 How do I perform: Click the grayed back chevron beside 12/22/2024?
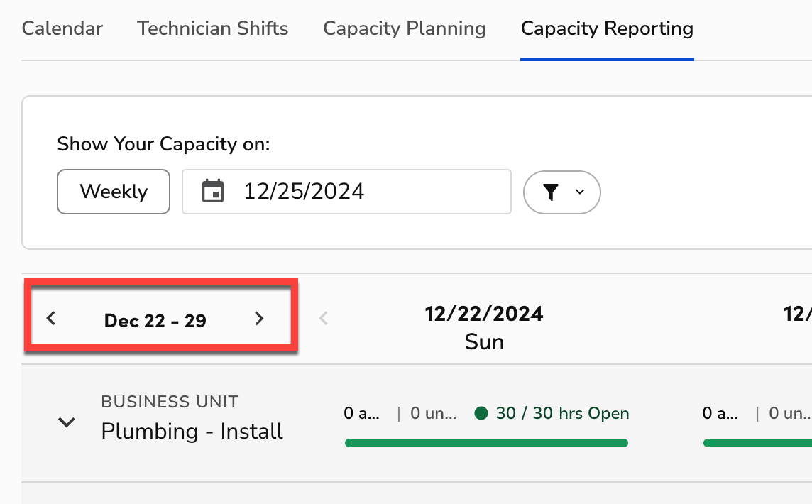tap(324, 318)
